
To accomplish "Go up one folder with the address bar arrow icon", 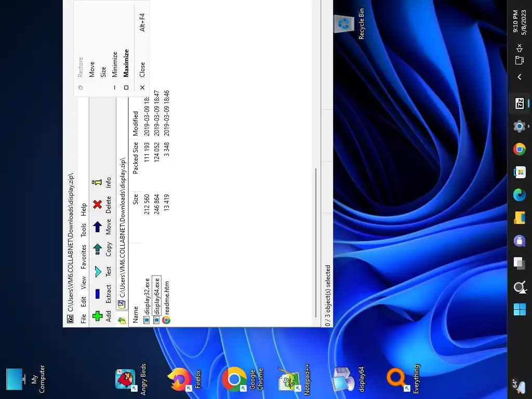I will pyautogui.click(x=122, y=320).
